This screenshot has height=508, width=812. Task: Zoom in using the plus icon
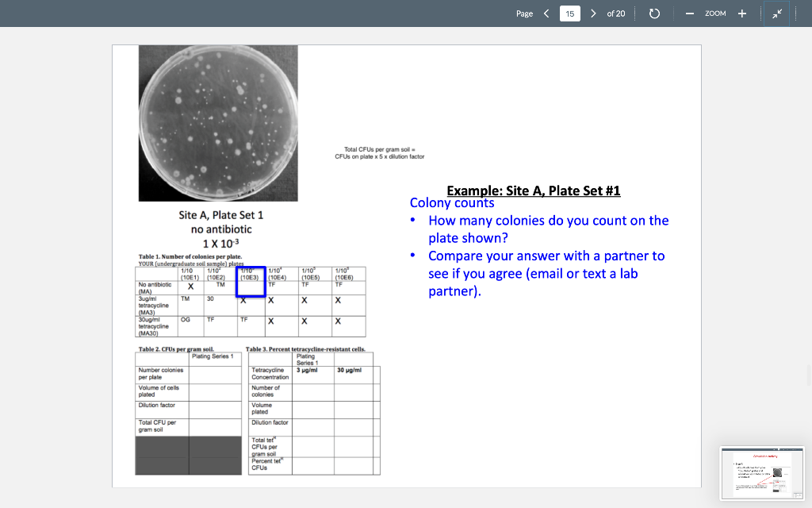point(741,13)
